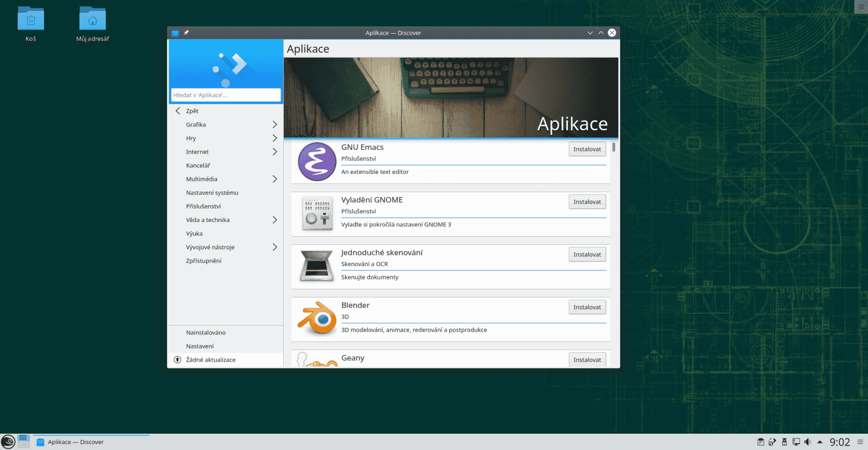The height and width of the screenshot is (450, 868).
Task: Open the openSUSE application launcher
Action: pyautogui.click(x=8, y=442)
